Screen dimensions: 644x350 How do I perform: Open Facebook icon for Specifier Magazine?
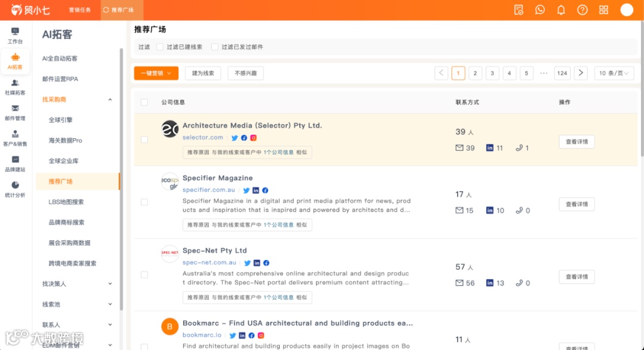click(x=265, y=190)
